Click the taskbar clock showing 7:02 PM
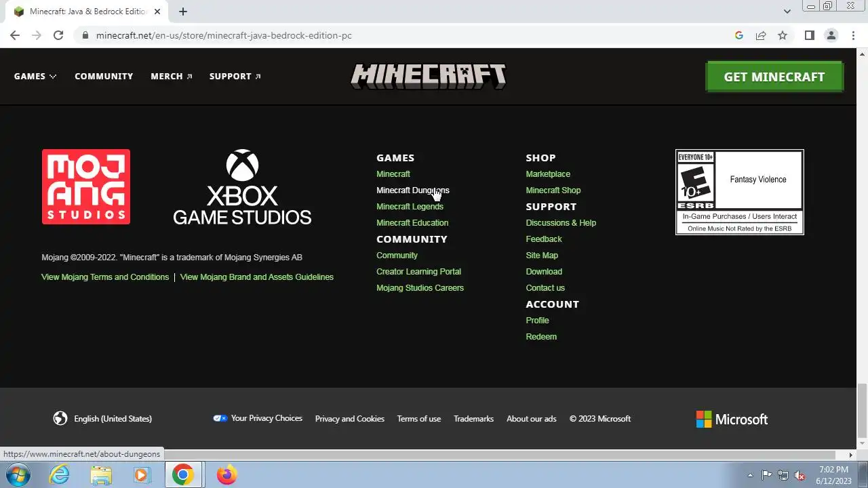Viewport: 868px width, 488px height. click(833, 475)
